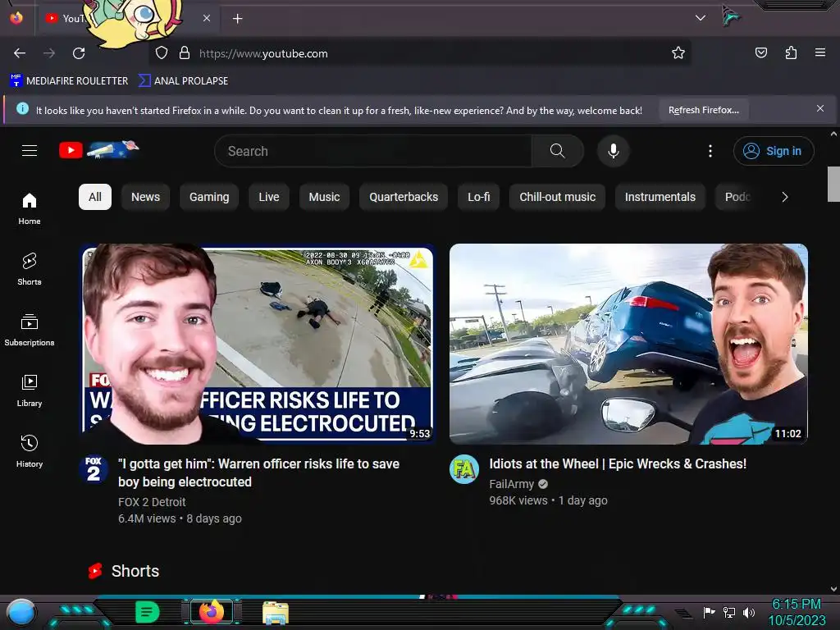Image resolution: width=840 pixels, height=630 pixels.
Task: Open Library in the sidebar
Action: [30, 390]
